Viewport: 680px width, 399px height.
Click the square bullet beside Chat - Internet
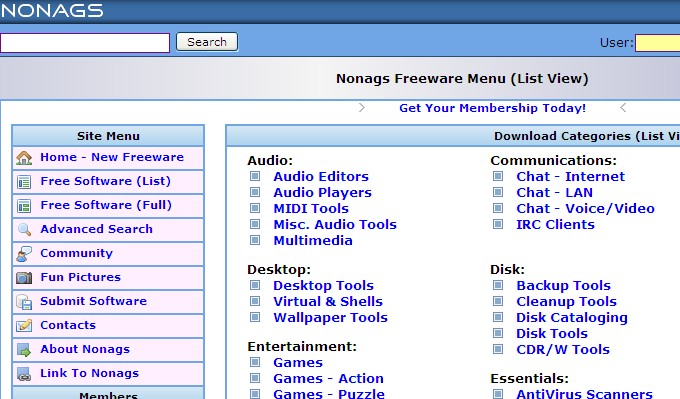(x=498, y=176)
